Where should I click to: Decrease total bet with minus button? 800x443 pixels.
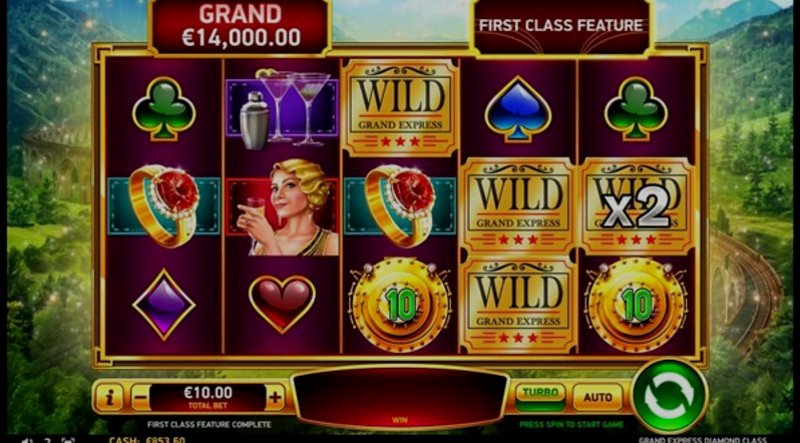[140, 397]
